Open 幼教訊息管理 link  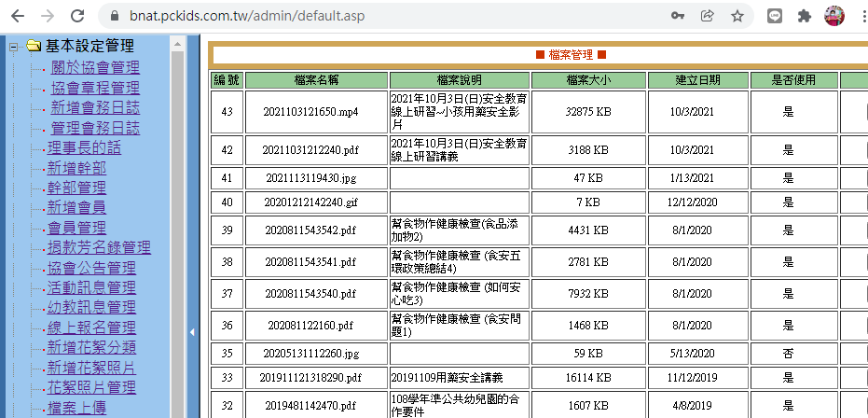92,307
